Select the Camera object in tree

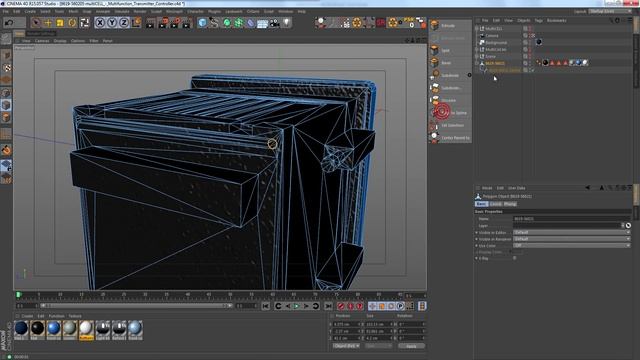pos(491,36)
